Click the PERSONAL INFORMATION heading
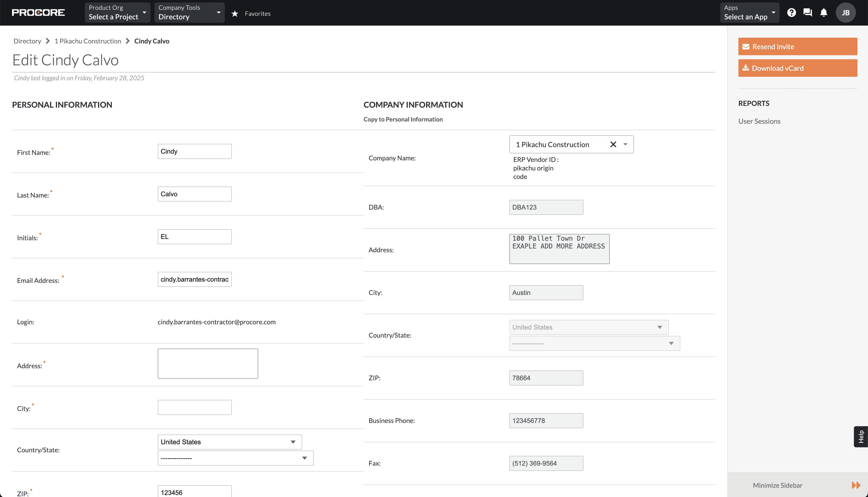Image resolution: width=868 pixels, height=497 pixels. click(62, 105)
